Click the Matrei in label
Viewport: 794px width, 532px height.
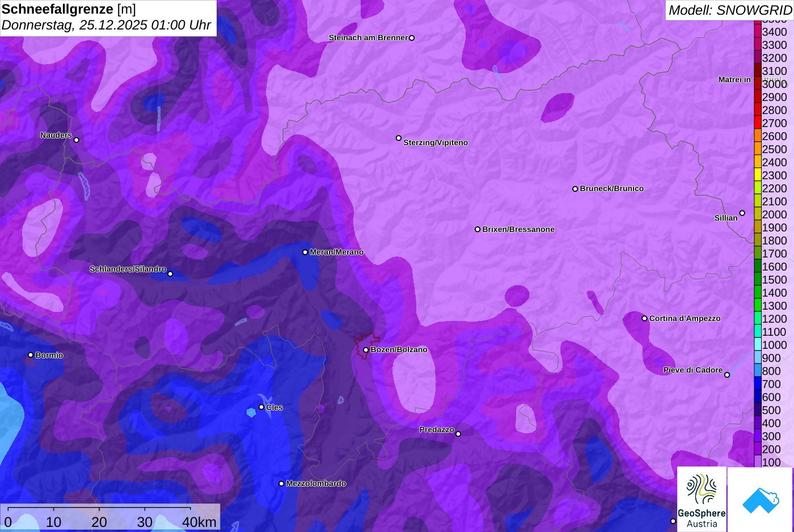tap(734, 80)
